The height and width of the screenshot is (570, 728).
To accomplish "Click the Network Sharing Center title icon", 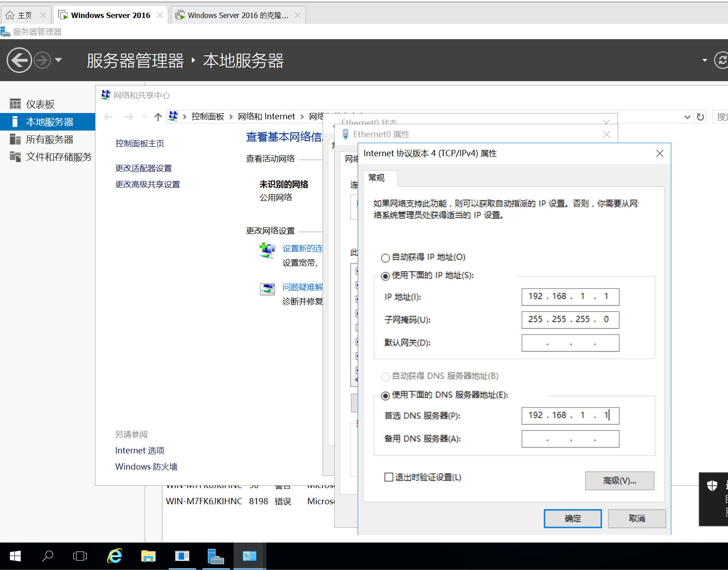I will tap(106, 95).
